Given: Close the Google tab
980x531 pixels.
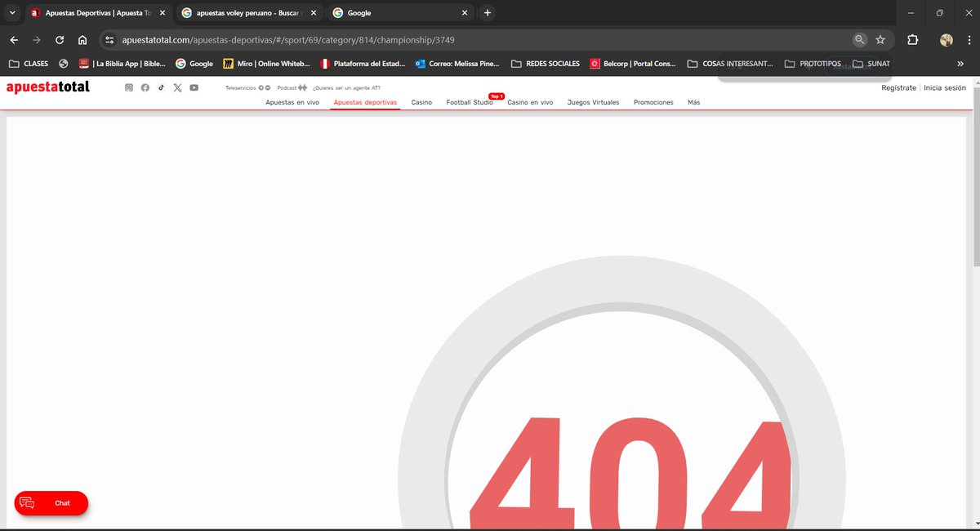Looking at the screenshot, I should click(465, 13).
